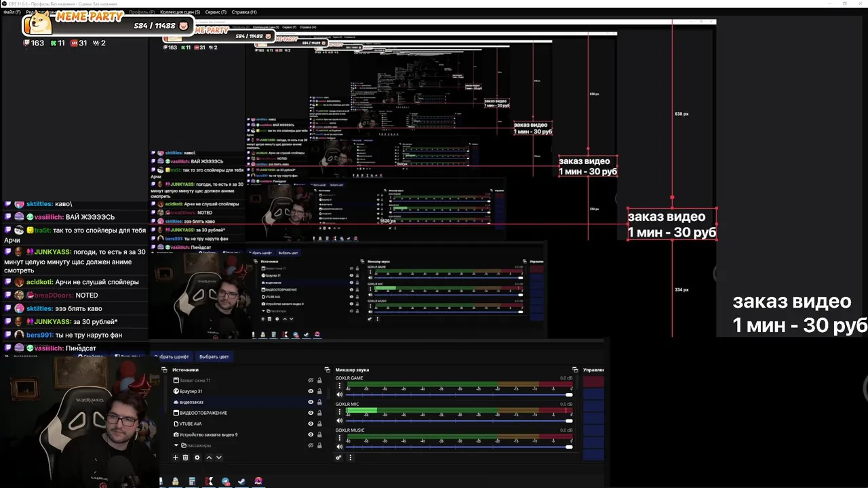Select Браузер 31 row in main sources list

pos(247,391)
